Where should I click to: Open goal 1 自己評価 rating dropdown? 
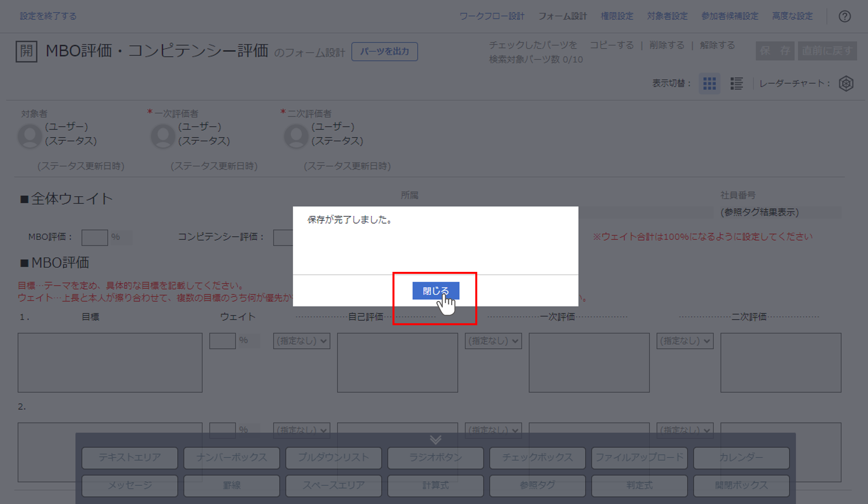(302, 341)
